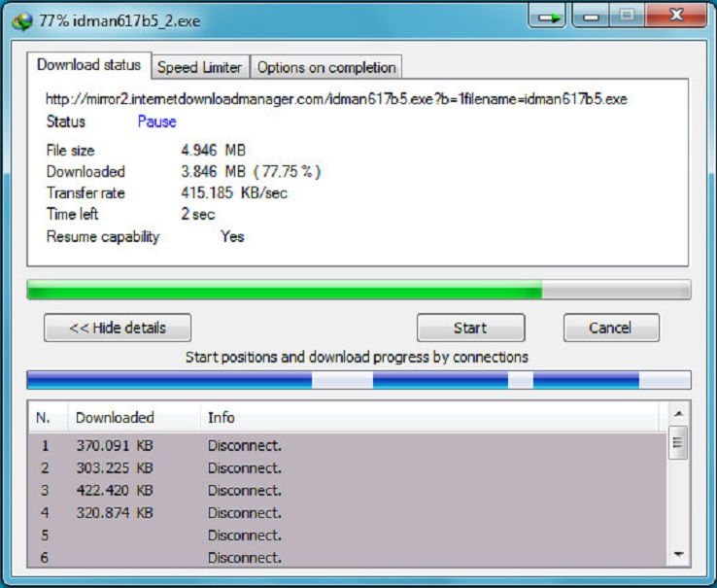Click the Yes resume capability value
This screenshot has width=717, height=588.
tap(232, 236)
